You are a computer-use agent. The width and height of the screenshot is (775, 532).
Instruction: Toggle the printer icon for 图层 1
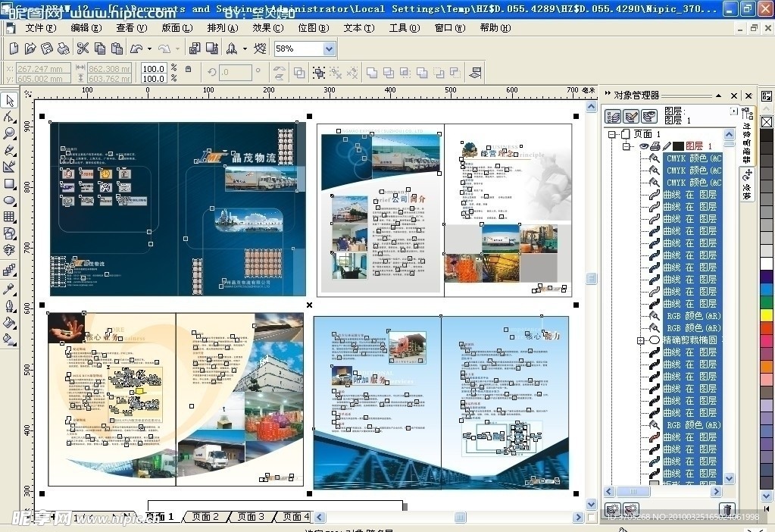[655, 146]
